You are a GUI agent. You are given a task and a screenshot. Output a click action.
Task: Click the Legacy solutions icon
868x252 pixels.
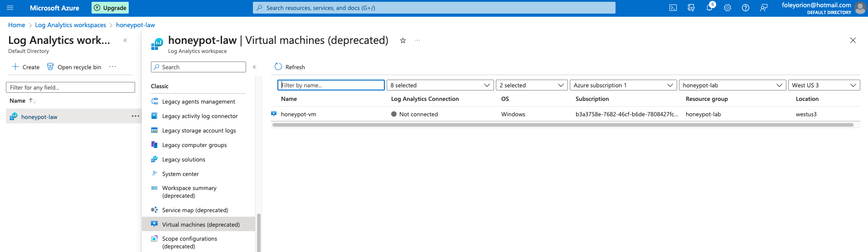(155, 159)
